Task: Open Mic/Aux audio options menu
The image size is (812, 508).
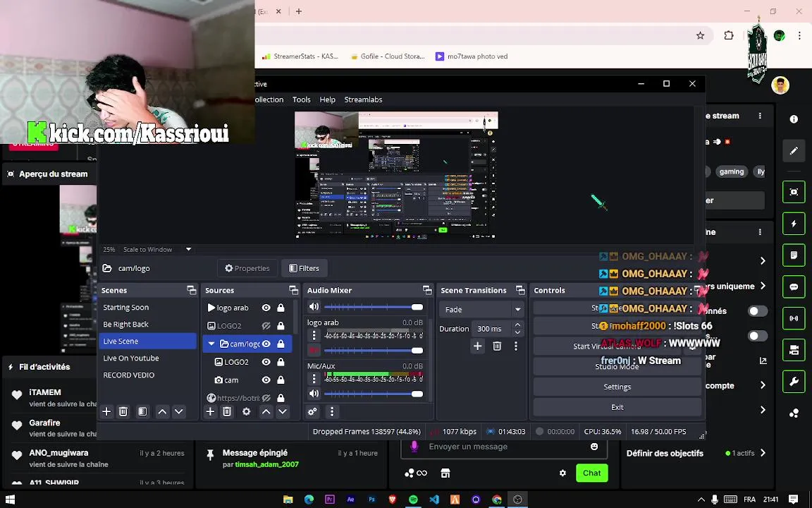Action: 314,379
